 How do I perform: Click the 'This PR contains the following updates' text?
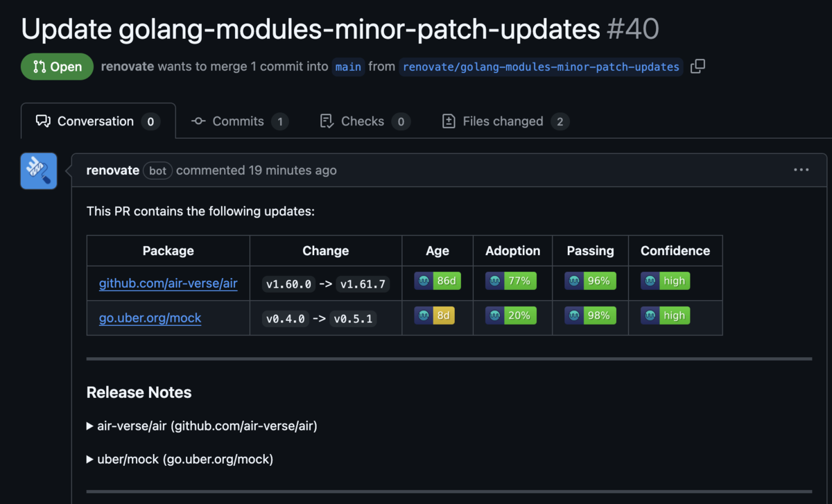click(200, 211)
